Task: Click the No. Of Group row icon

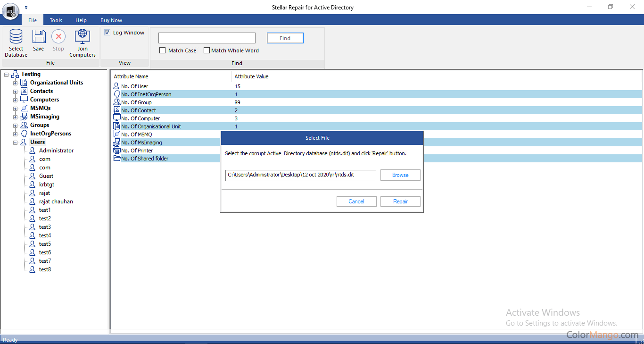Action: tap(117, 102)
